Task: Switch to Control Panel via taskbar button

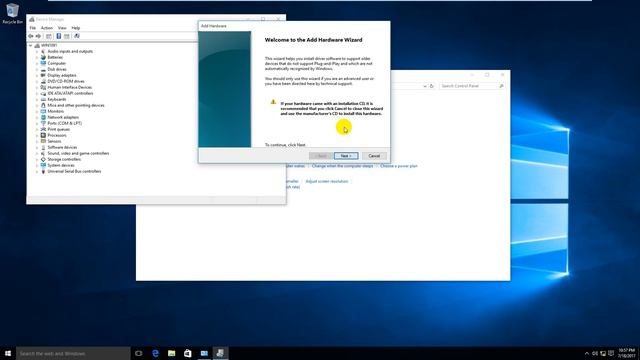Action: coord(204,353)
